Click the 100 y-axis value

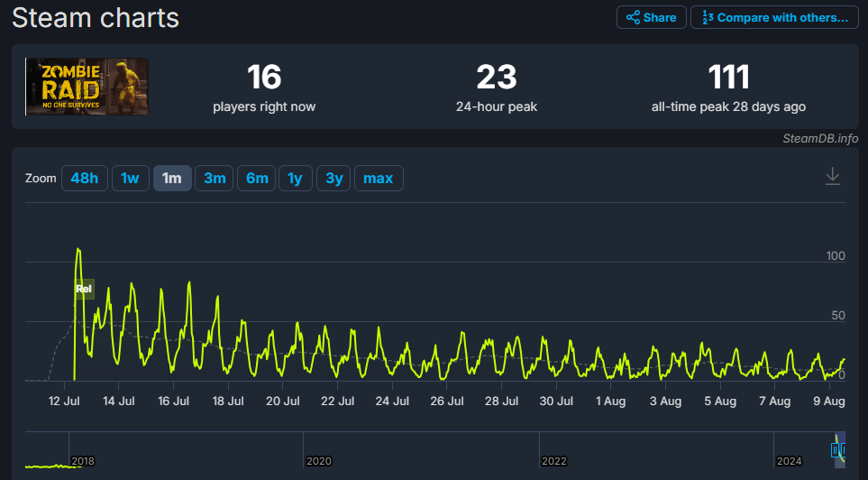tap(836, 255)
